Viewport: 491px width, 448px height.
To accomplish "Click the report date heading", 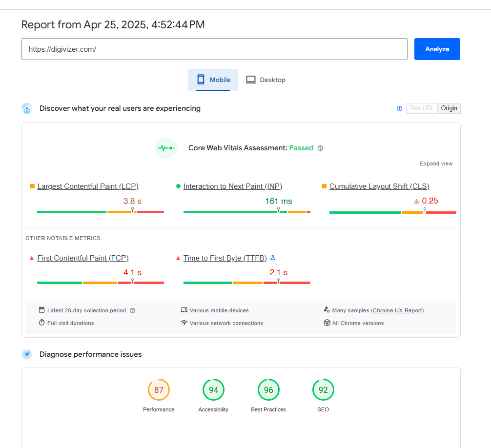I will click(x=113, y=25).
